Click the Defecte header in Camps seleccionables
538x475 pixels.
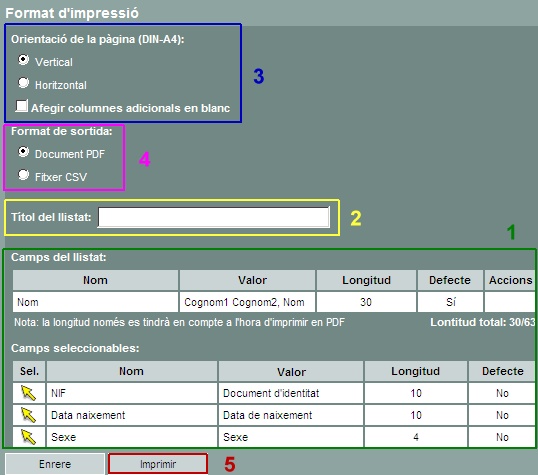(502, 371)
